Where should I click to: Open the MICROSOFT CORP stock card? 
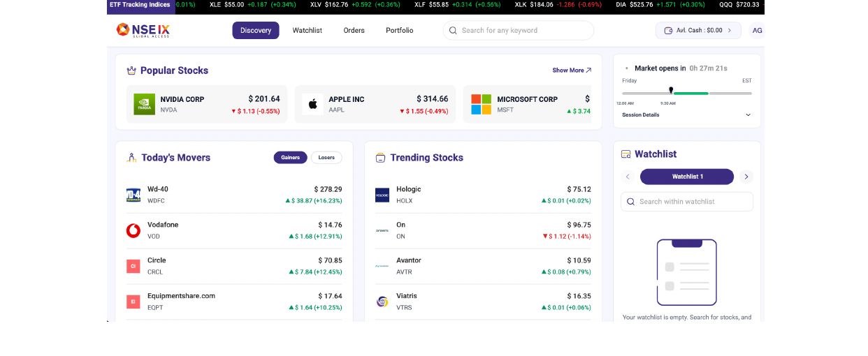click(x=527, y=104)
